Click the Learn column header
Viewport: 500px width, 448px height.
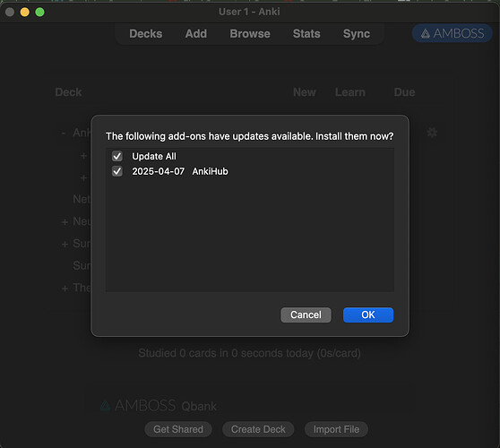point(350,92)
